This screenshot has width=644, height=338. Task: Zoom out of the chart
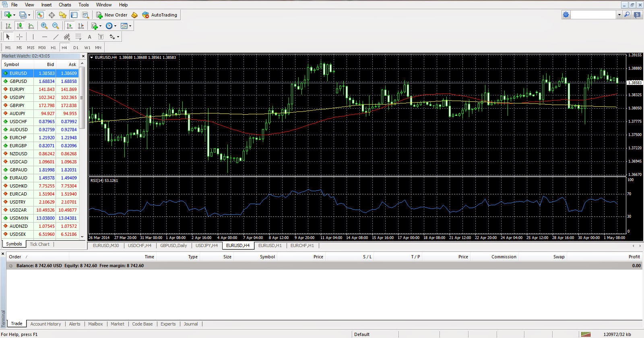pyautogui.click(x=56, y=26)
